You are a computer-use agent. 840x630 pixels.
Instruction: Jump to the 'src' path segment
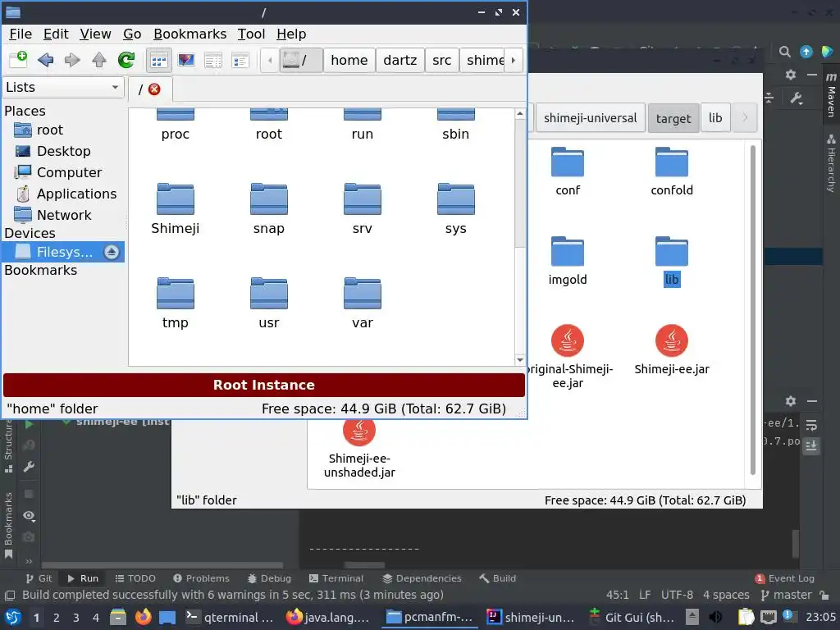[x=442, y=60]
